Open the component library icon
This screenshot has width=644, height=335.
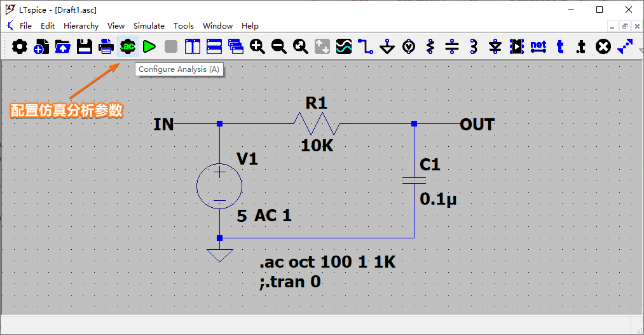(517, 47)
